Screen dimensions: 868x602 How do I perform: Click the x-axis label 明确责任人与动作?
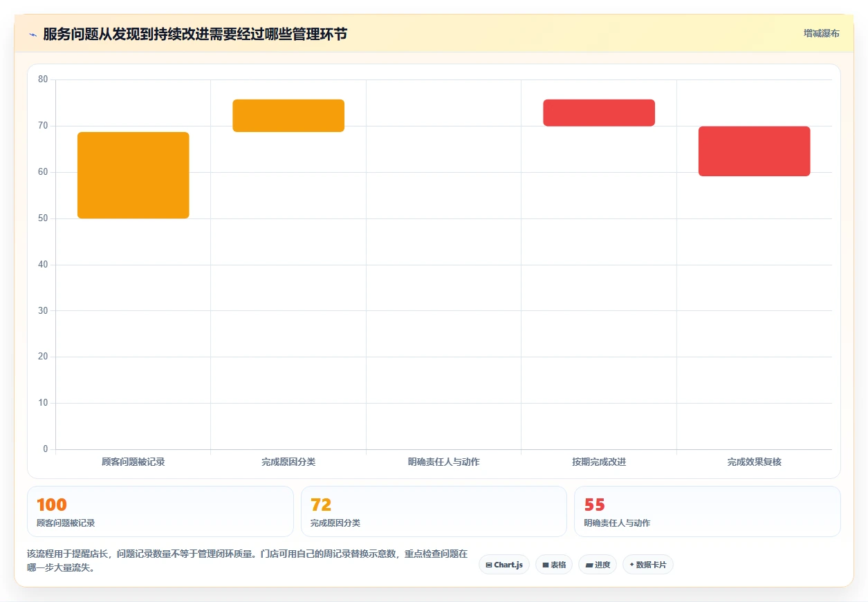443,462
